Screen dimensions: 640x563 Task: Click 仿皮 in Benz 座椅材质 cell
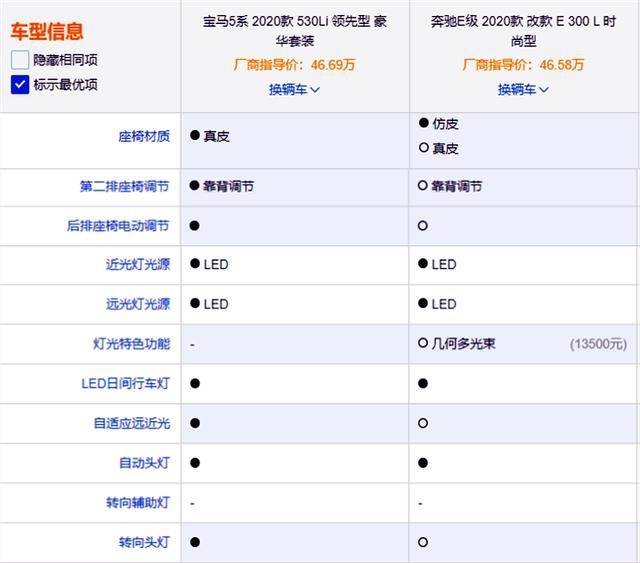445,124
